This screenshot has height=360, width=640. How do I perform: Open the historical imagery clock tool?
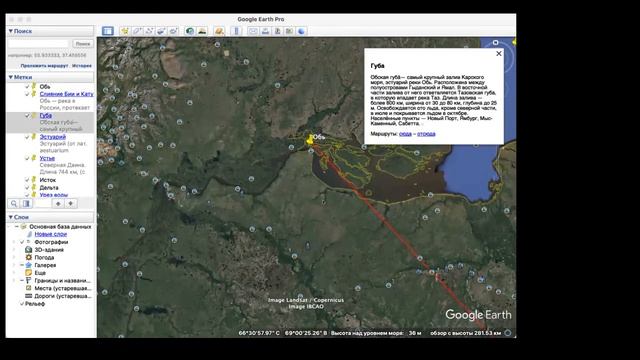190,31
